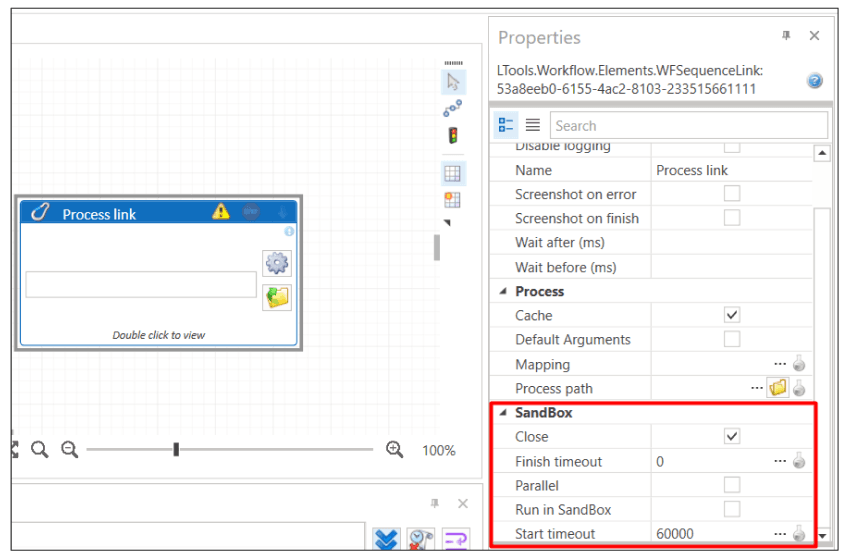Expand canvas toolbar overflow arrow
Viewport: 848px width, 557px height.
click(x=447, y=222)
